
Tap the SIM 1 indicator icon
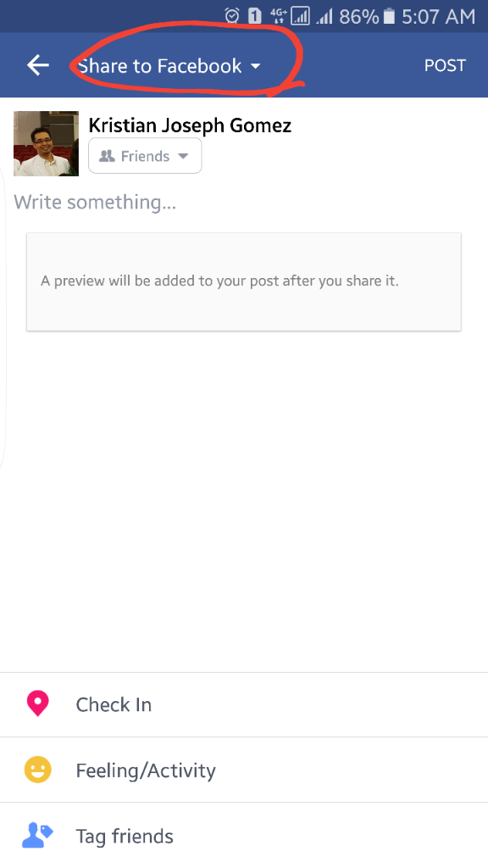tap(254, 16)
